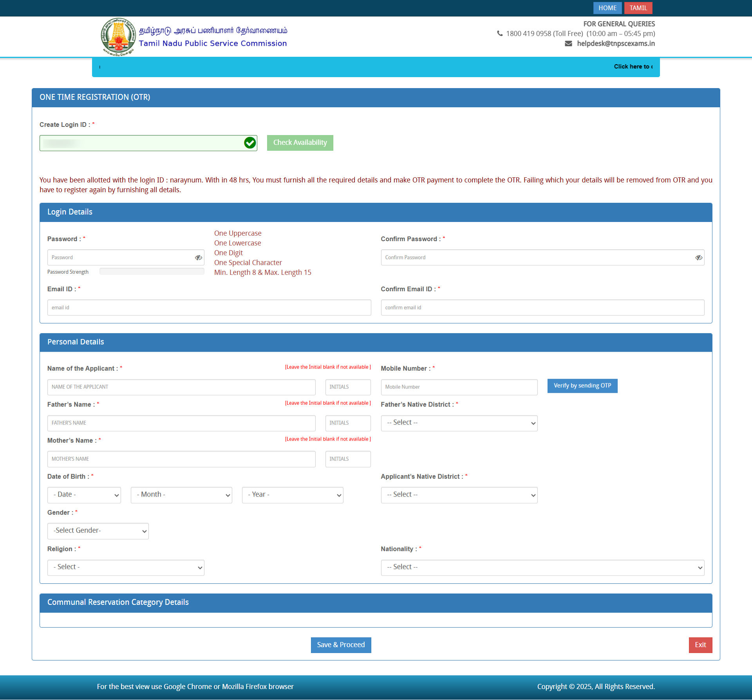Click the phone icon beside toll free number
752x700 pixels.
tap(500, 34)
